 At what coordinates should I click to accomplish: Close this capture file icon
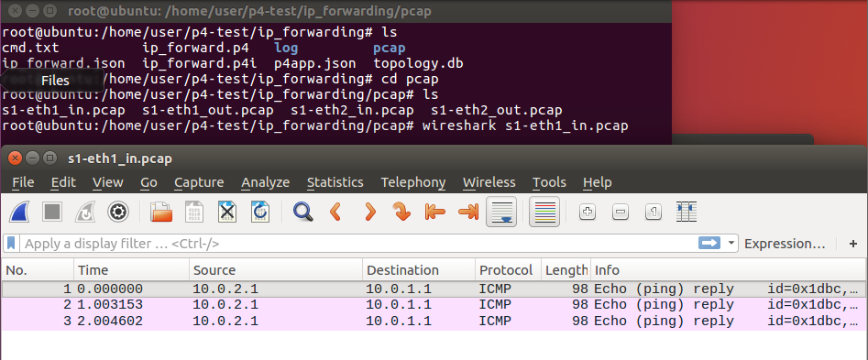[227, 212]
